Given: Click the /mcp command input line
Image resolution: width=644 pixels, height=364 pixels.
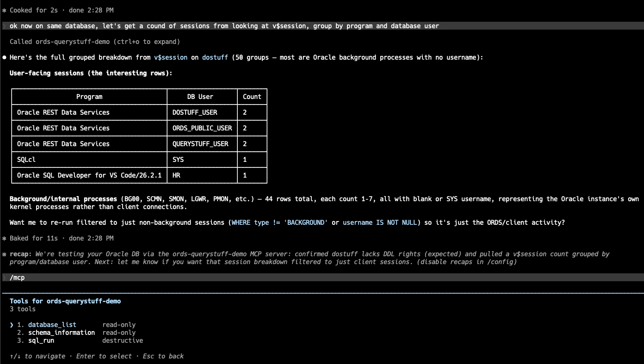Looking at the screenshot, I should (x=322, y=278).
